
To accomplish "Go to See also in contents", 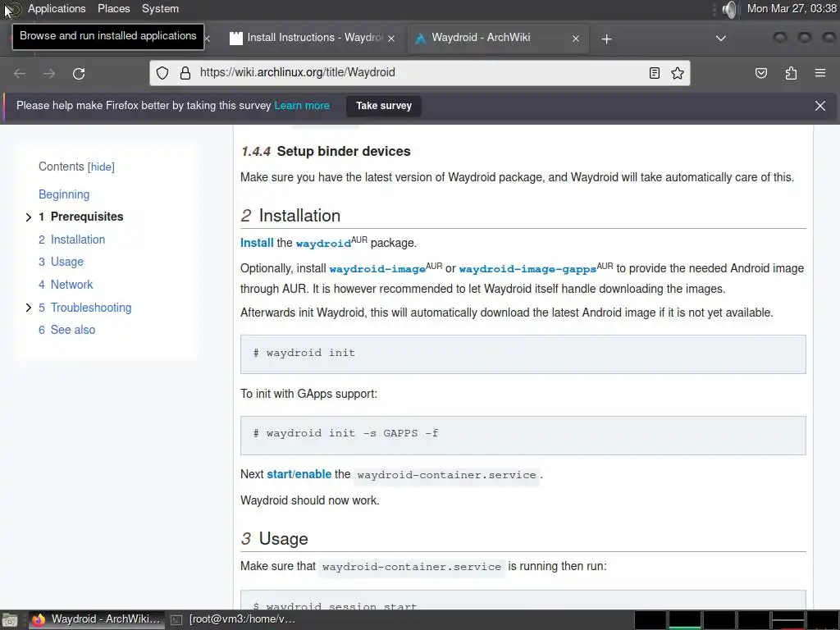I will click(73, 330).
